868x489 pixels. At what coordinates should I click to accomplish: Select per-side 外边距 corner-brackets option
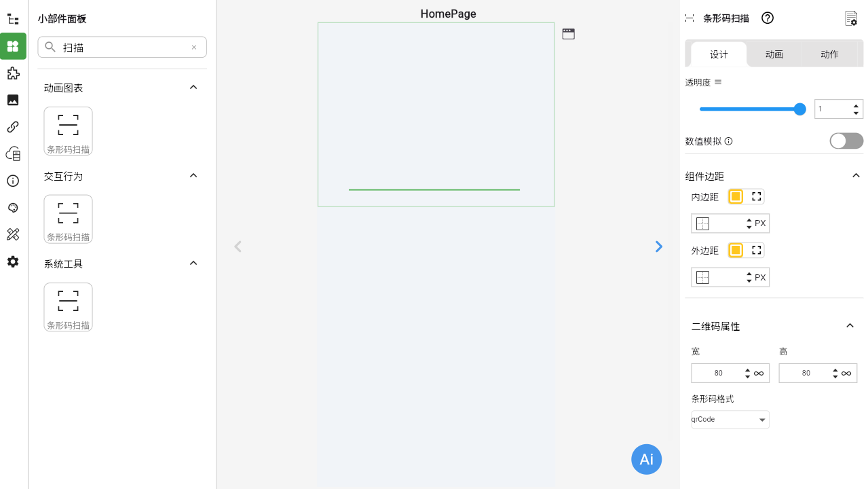[x=757, y=251]
